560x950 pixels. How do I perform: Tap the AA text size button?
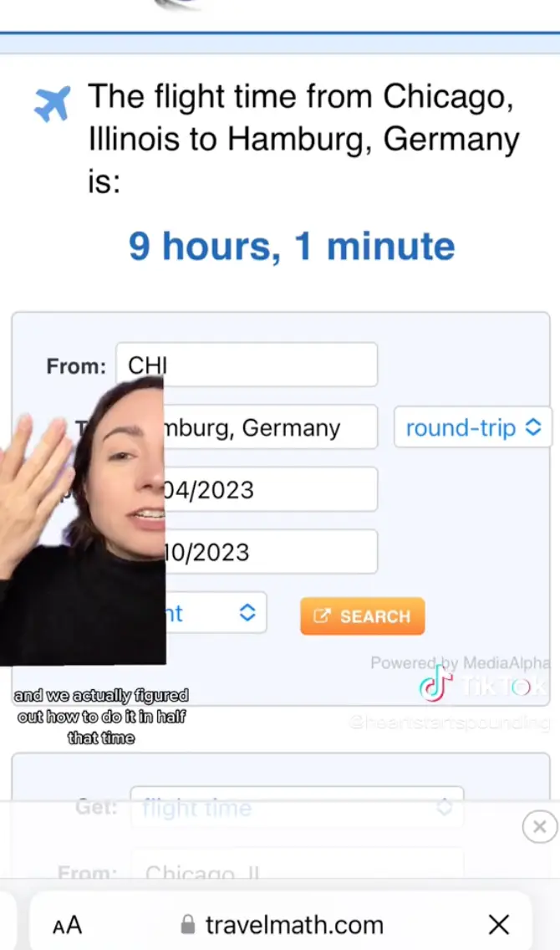[x=67, y=925]
